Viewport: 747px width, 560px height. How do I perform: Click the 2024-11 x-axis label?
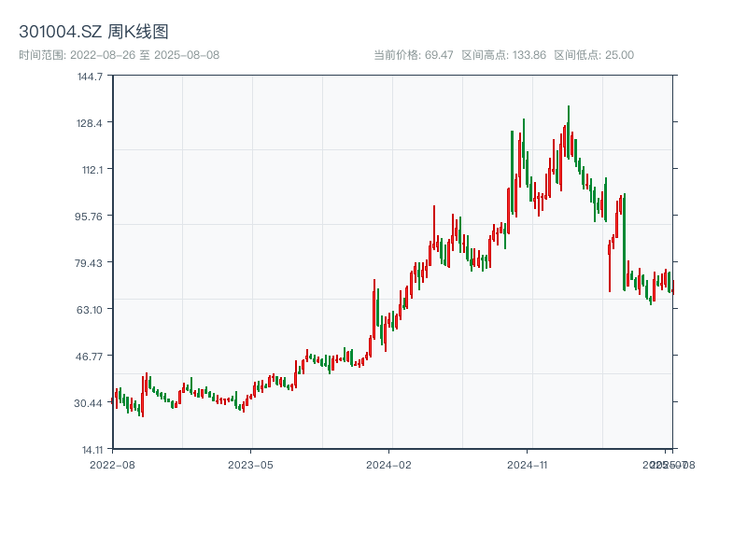(527, 465)
